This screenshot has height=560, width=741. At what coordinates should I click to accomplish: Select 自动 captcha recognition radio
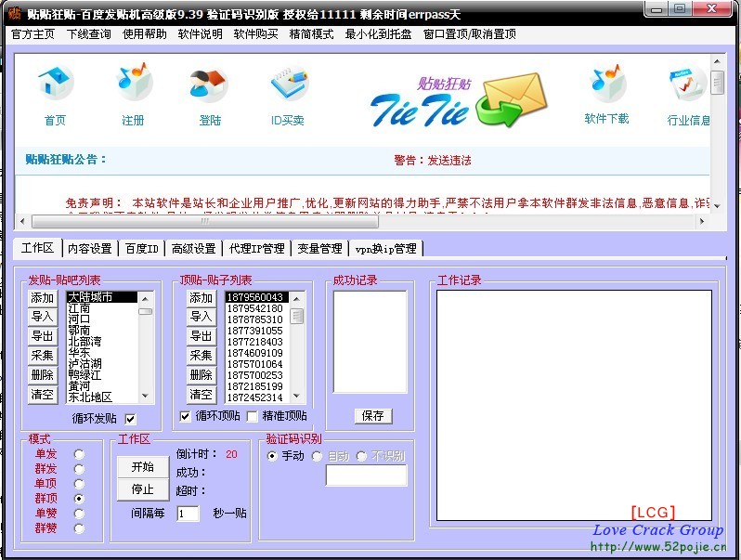click(317, 456)
